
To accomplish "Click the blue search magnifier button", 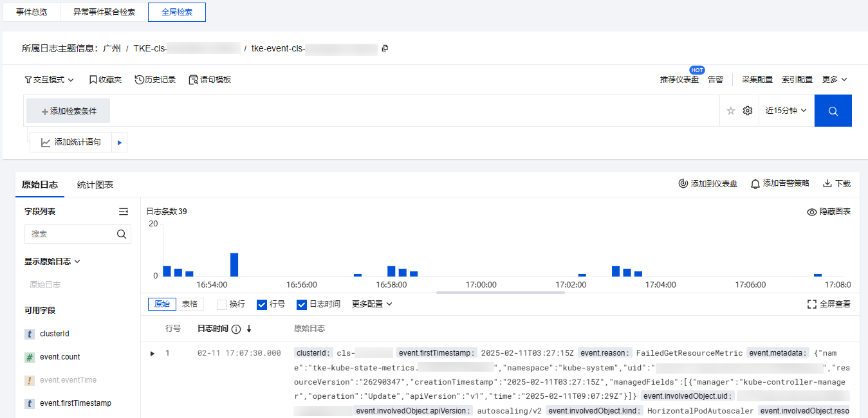I will point(833,111).
